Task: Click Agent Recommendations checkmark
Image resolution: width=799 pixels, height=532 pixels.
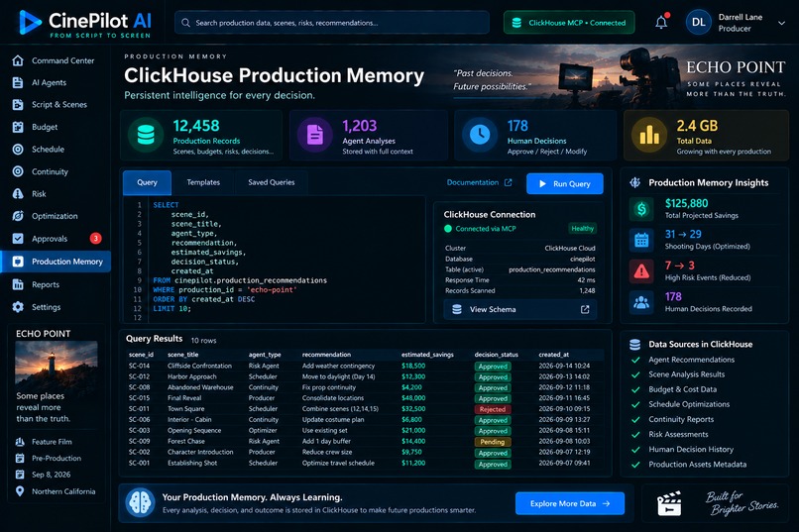Action: (x=635, y=360)
